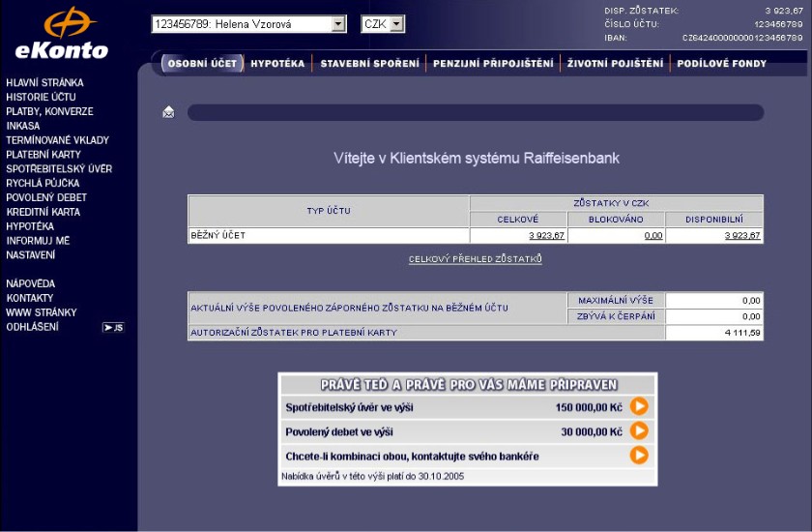Click Spotřebitelský úvěr ve výši offer text
Viewport: 812px width, 532px height.
350,407
